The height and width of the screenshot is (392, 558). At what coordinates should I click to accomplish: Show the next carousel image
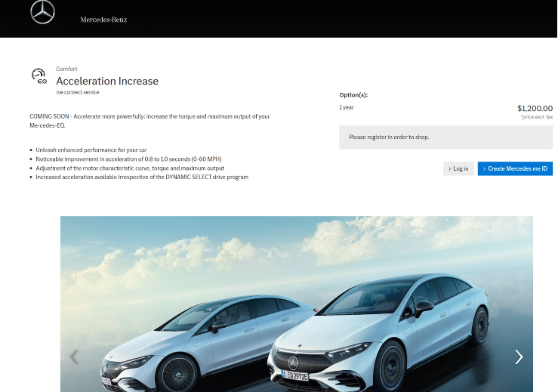[x=519, y=357]
